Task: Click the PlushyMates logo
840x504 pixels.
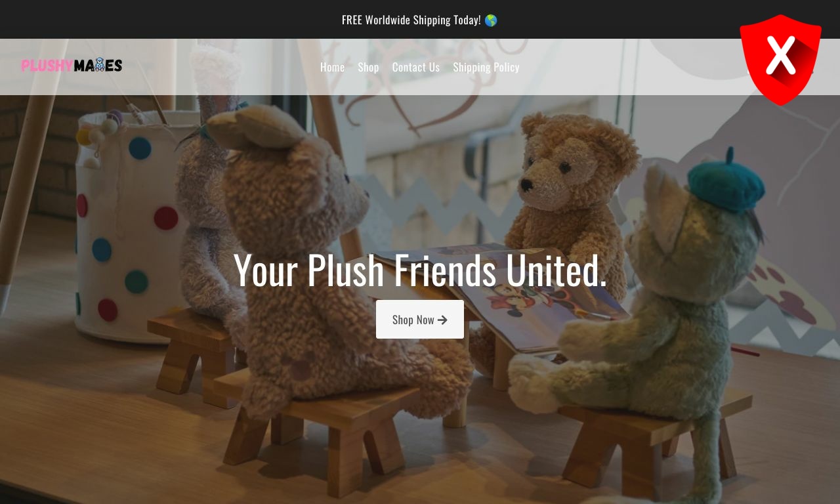Action: pos(72,65)
